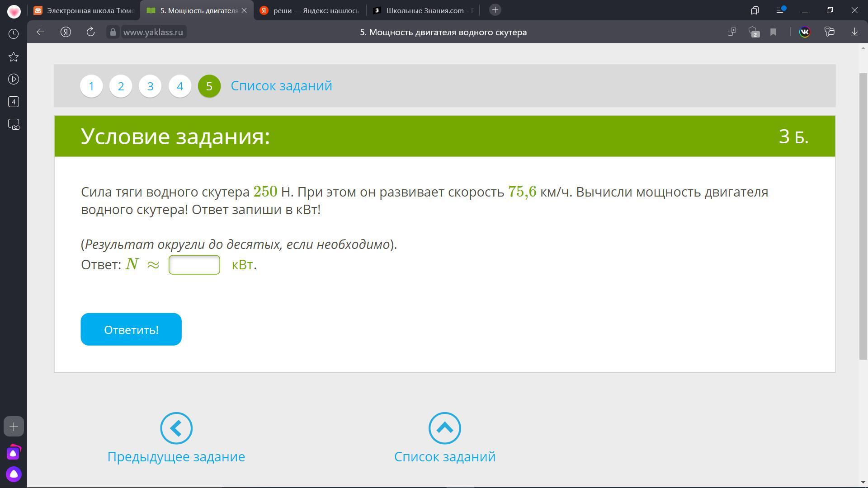Open the browser menu hamburger icon
This screenshot has width=868, height=488.
[780, 10]
